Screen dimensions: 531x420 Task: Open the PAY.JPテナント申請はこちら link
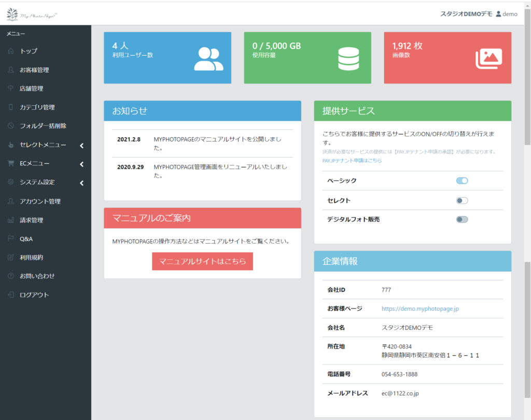pos(352,161)
